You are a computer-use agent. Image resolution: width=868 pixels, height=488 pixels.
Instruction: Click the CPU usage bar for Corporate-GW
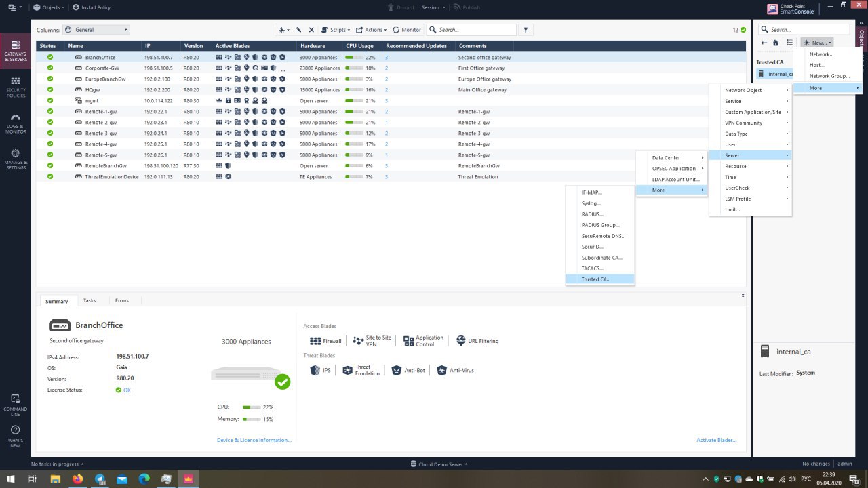[x=354, y=68]
